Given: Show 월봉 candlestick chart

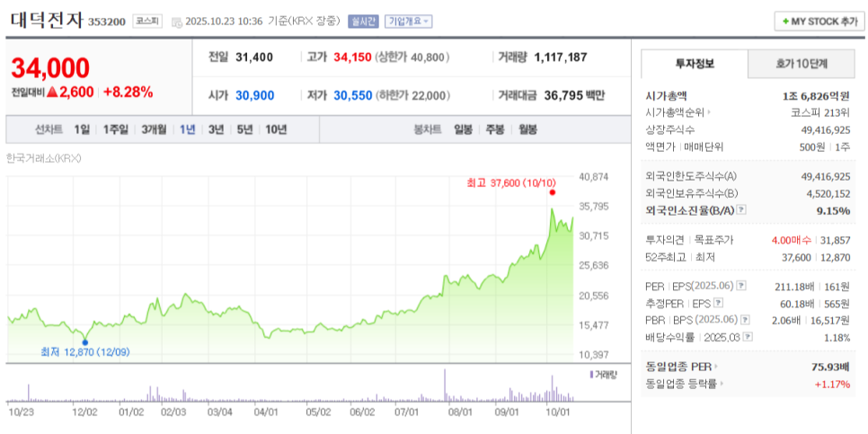Looking at the screenshot, I should pyautogui.click(x=527, y=130).
